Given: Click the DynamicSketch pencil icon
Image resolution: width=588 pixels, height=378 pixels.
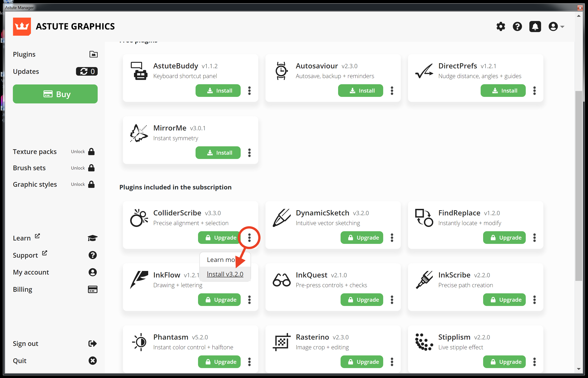Looking at the screenshot, I should coord(281,218).
